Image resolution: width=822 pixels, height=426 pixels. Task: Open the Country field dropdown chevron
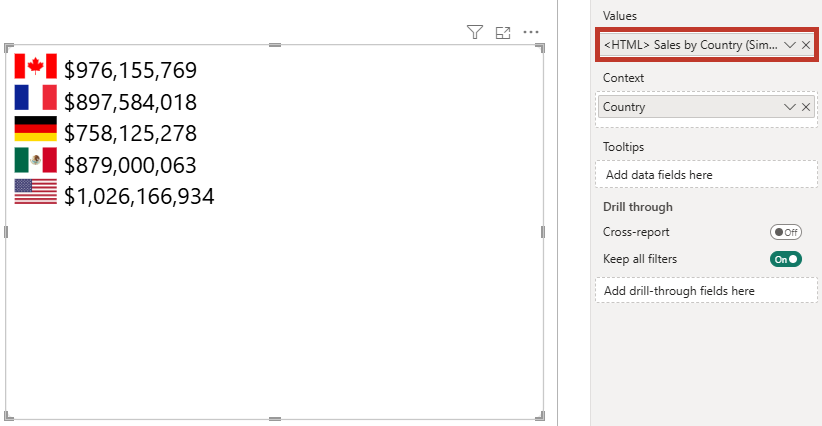pyautogui.click(x=789, y=107)
